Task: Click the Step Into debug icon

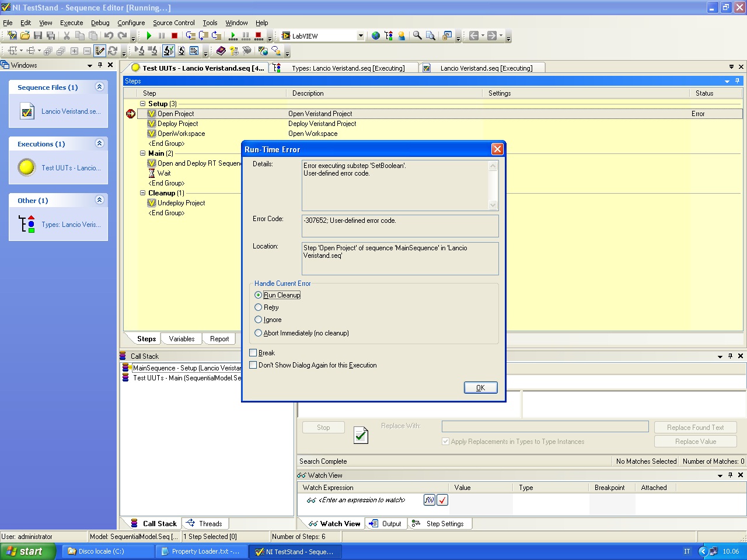Action: (190, 36)
